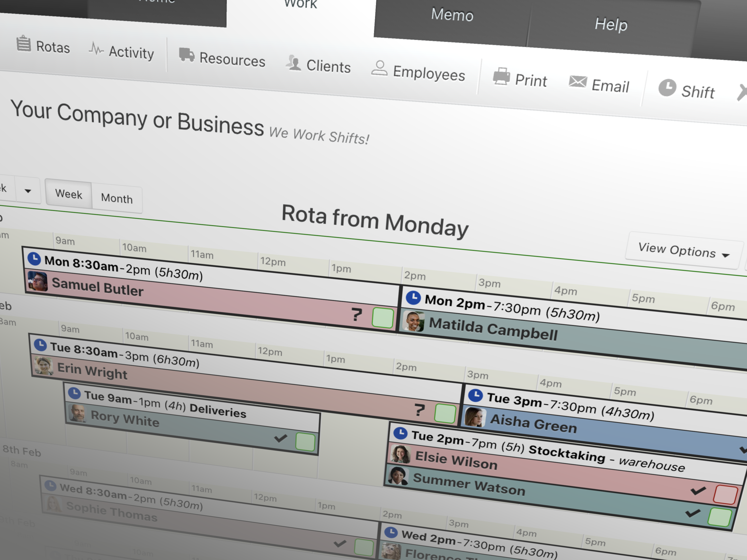The height and width of the screenshot is (560, 747).
Task: Click Samuel Butler's avatar photo
Action: tap(37, 281)
